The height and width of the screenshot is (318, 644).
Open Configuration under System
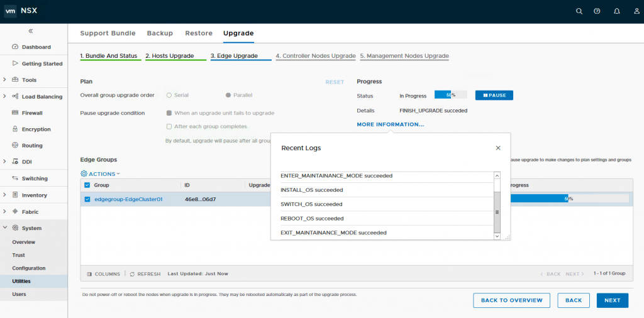click(x=29, y=268)
